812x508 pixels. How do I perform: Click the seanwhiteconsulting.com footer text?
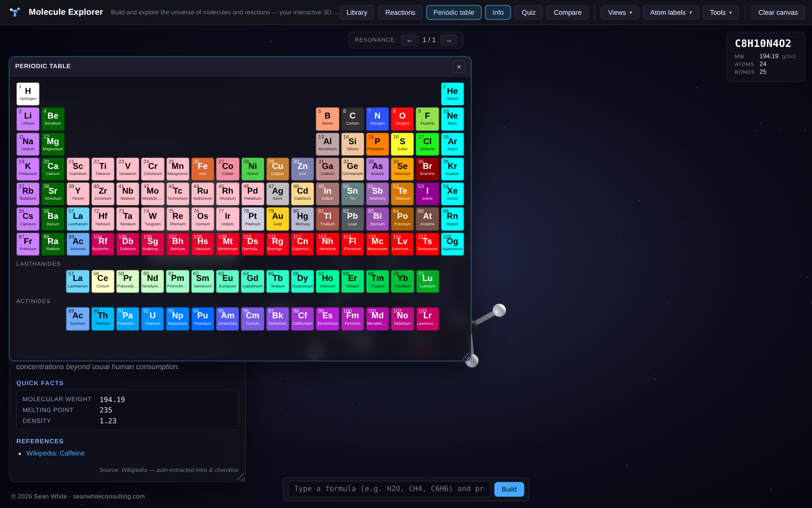coord(109,496)
